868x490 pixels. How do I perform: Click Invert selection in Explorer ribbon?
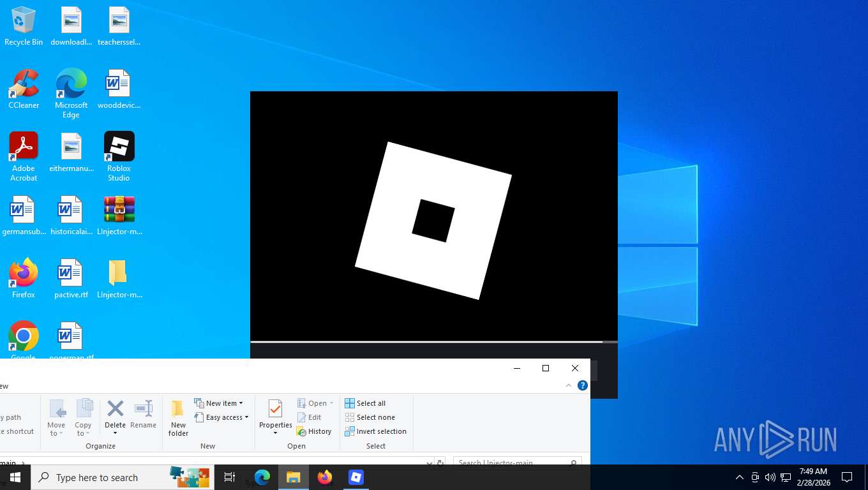pos(375,431)
